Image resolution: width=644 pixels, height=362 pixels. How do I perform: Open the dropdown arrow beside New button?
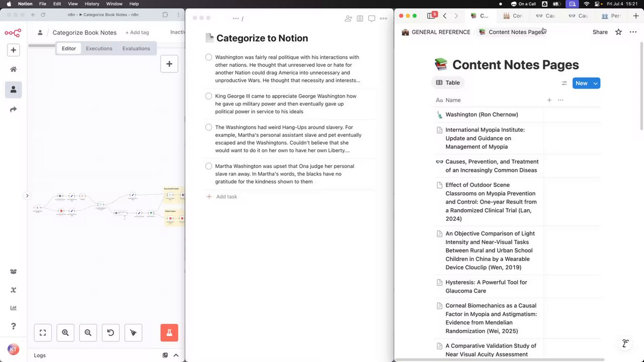click(596, 83)
